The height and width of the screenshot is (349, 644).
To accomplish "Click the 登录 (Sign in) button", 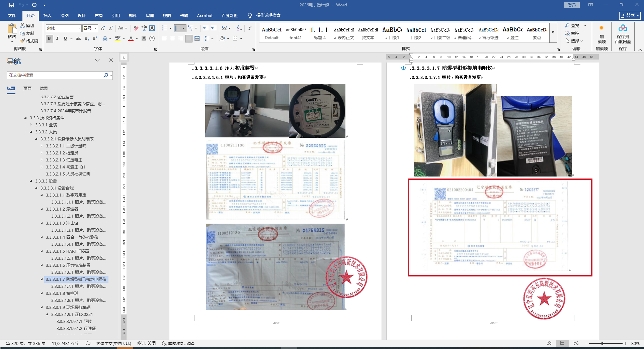I will pyautogui.click(x=572, y=5).
